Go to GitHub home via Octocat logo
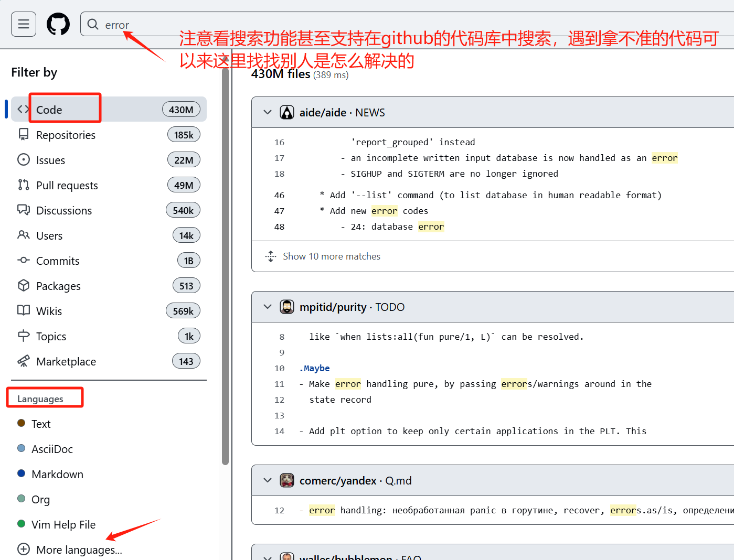Viewport: 734px width, 560px height. pyautogui.click(x=58, y=24)
